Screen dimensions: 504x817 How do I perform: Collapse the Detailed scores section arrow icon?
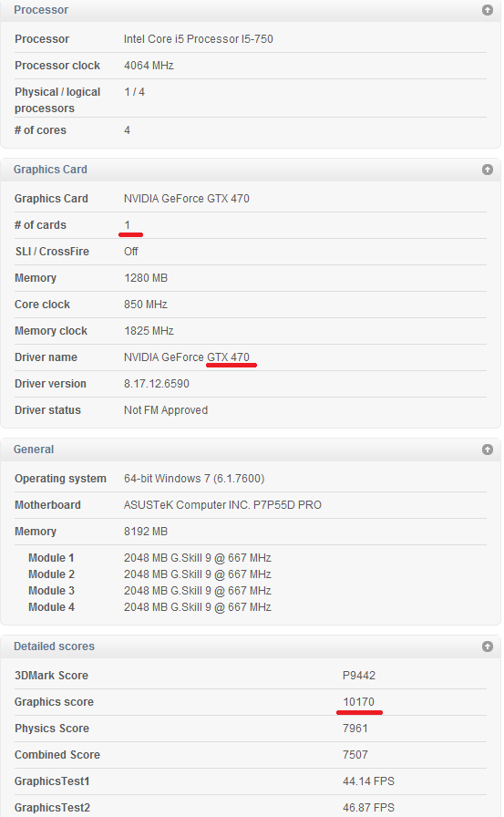point(488,646)
